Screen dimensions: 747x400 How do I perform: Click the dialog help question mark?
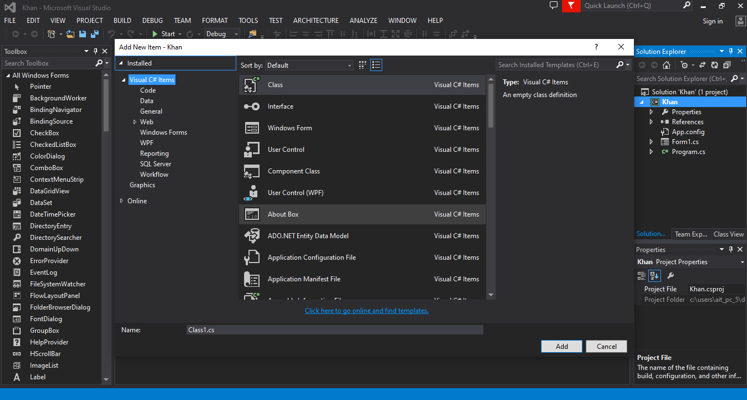[596, 47]
